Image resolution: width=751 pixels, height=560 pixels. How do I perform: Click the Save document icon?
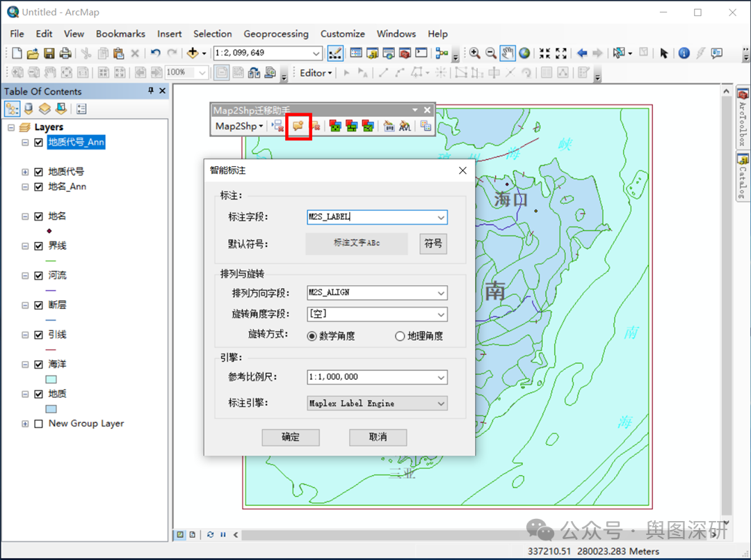pos(49,53)
